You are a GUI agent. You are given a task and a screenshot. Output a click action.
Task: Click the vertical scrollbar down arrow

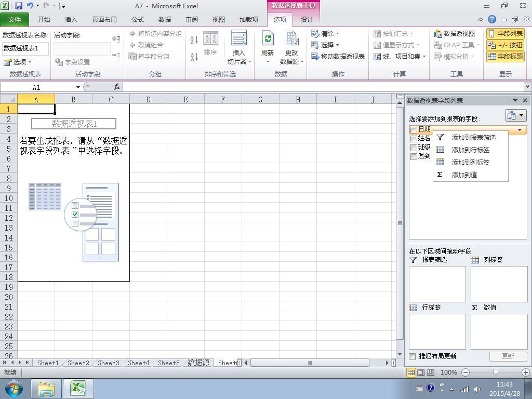click(400, 354)
